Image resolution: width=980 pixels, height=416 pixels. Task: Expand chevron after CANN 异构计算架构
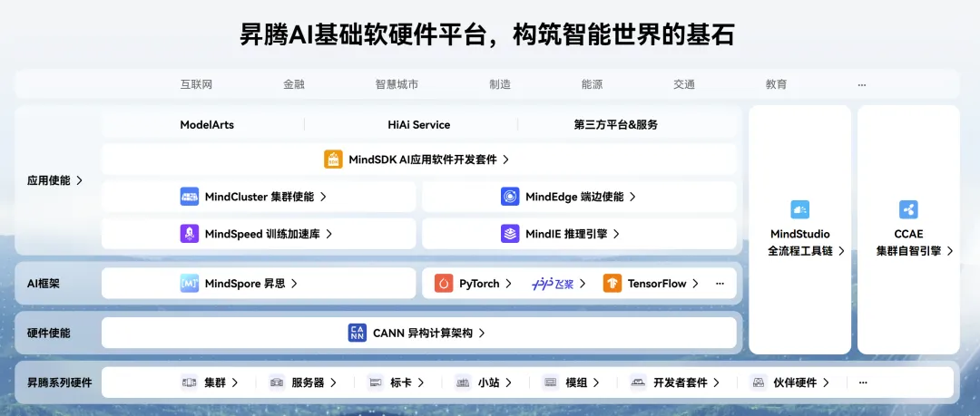pos(481,334)
